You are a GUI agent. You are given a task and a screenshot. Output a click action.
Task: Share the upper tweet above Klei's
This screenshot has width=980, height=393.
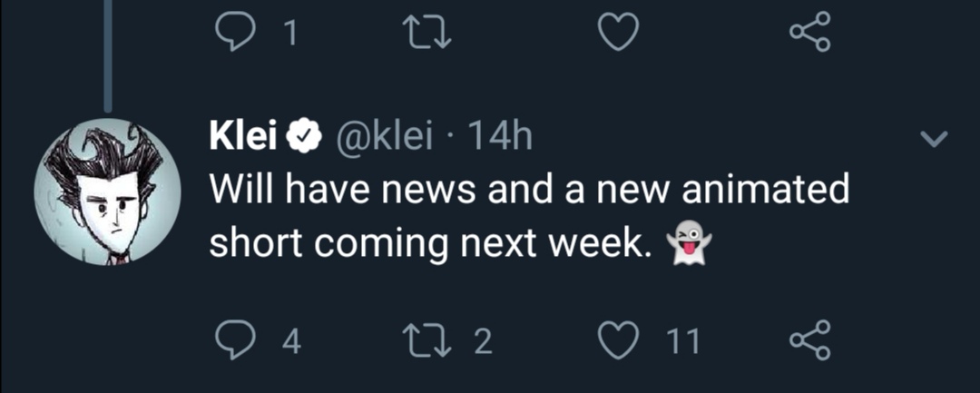point(809,34)
